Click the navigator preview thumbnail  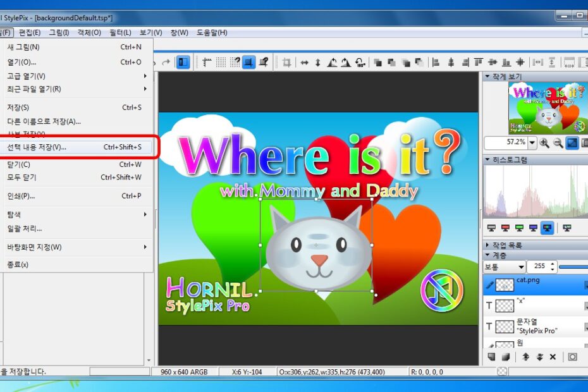coord(547,108)
